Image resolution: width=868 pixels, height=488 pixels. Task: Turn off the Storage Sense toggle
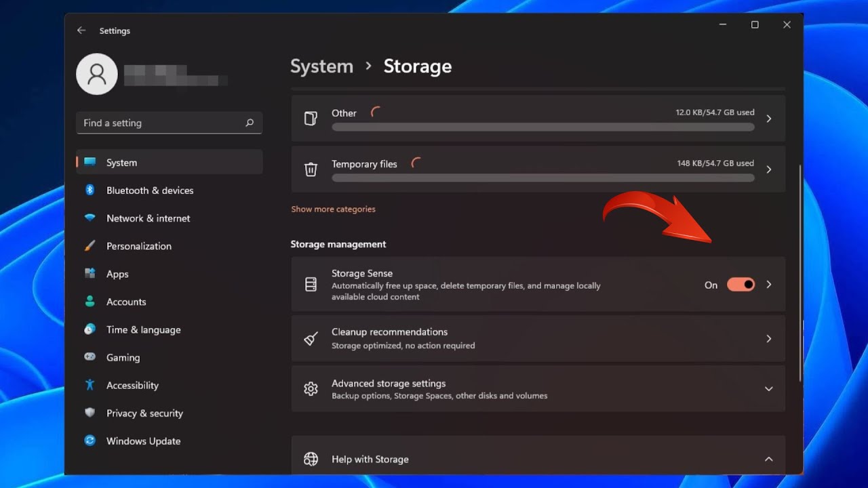pos(741,285)
